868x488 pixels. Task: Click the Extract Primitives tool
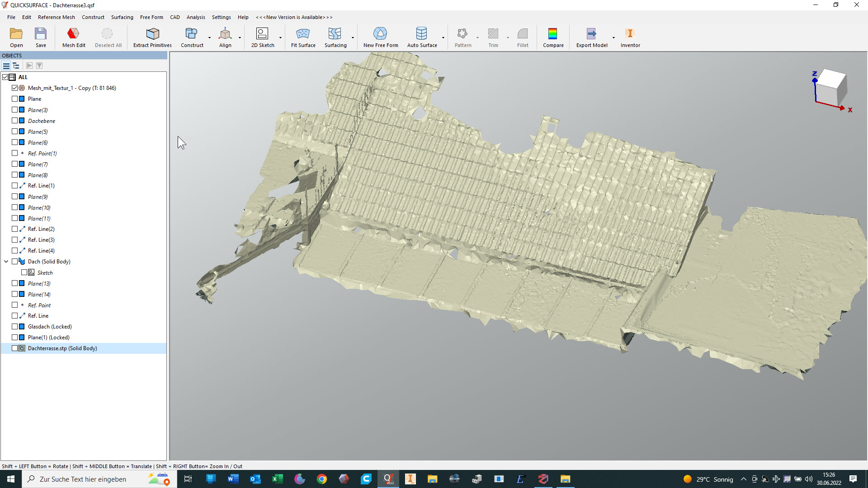(152, 37)
